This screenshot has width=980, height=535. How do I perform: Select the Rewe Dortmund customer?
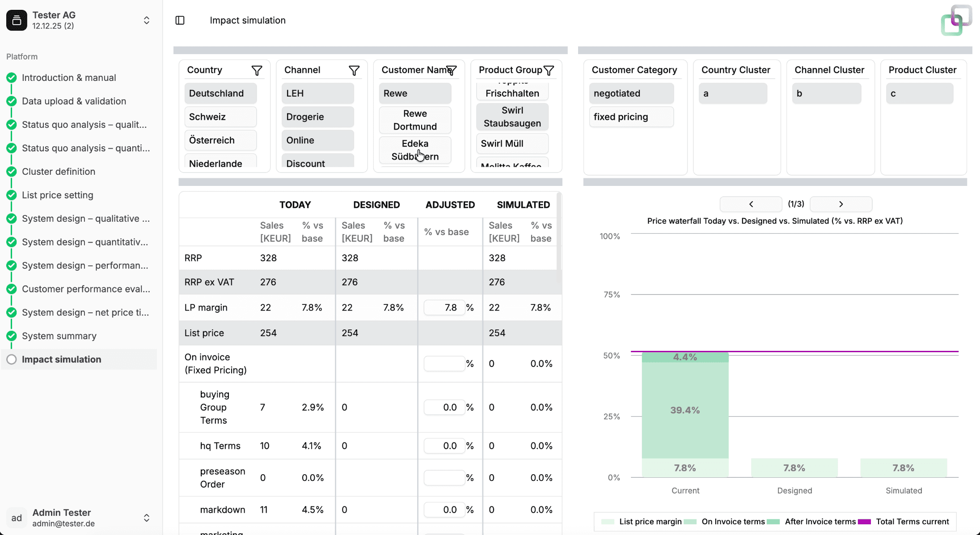415,120
